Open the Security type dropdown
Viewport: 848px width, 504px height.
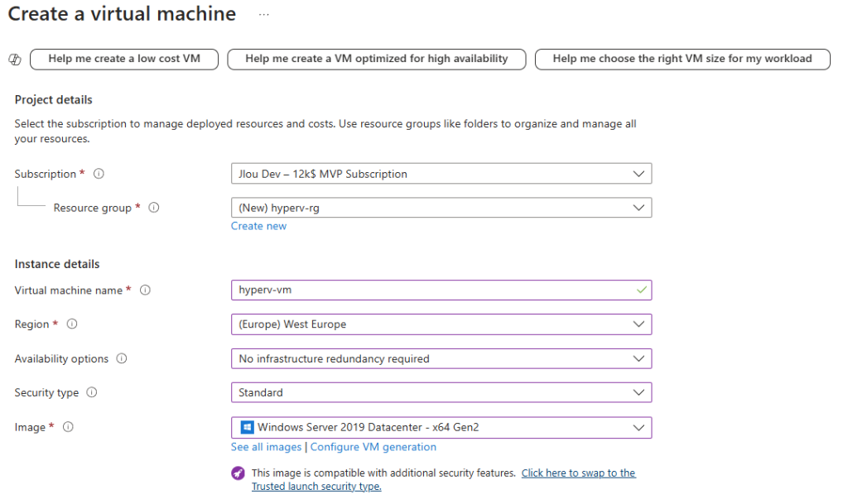click(x=441, y=393)
